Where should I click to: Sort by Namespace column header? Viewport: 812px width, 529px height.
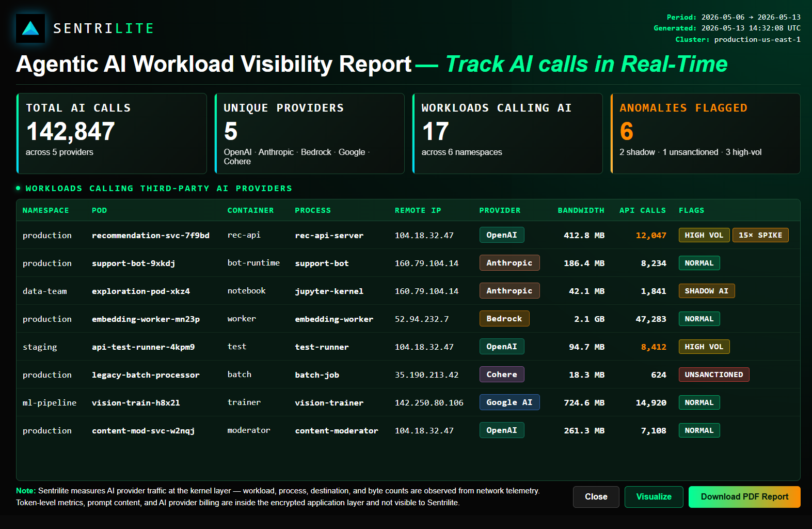(46, 210)
